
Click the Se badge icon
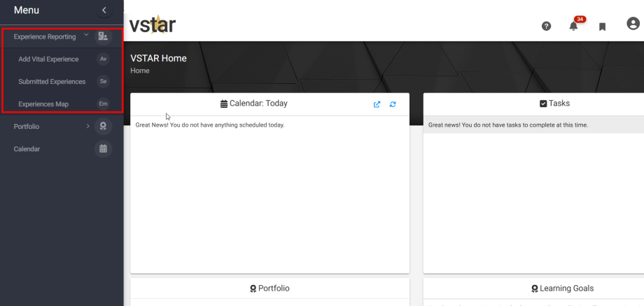pyautogui.click(x=103, y=81)
